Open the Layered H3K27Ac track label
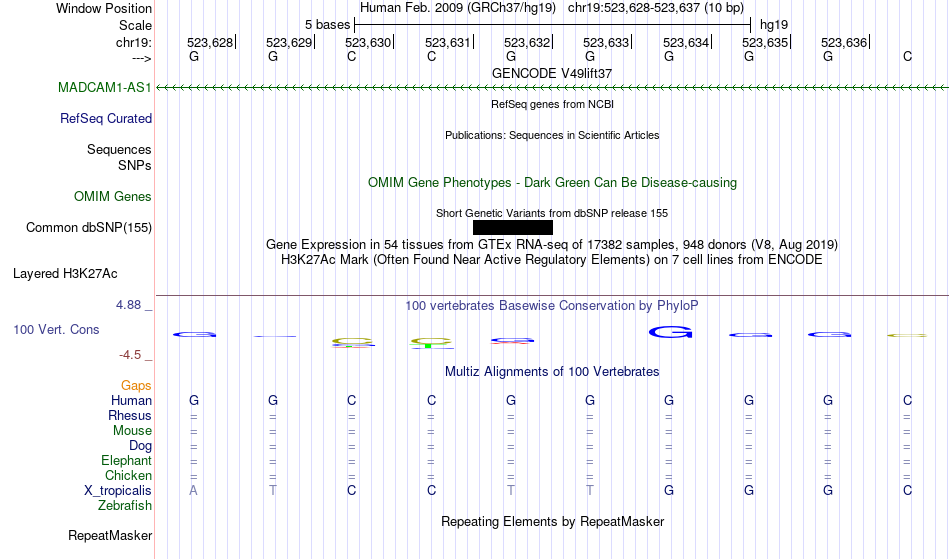 pyautogui.click(x=65, y=273)
